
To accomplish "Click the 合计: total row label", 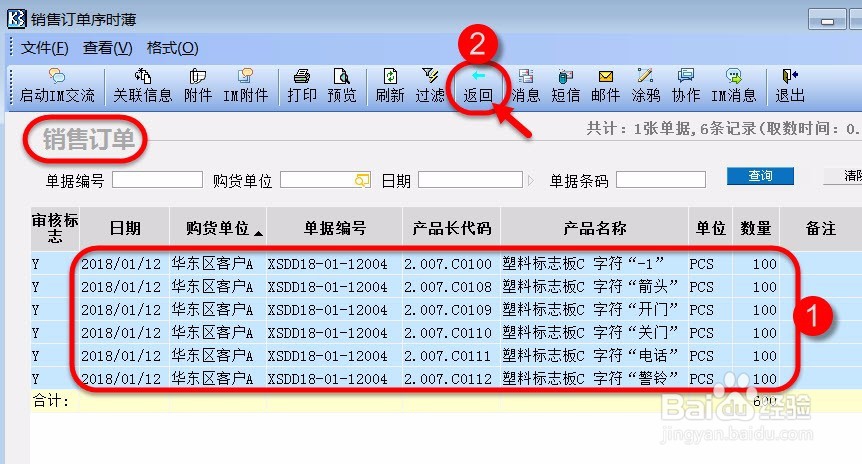I will point(51,401).
